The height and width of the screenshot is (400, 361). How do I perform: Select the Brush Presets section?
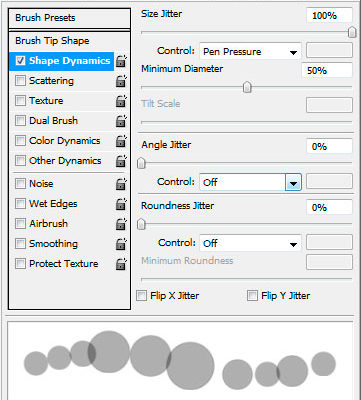(x=69, y=18)
